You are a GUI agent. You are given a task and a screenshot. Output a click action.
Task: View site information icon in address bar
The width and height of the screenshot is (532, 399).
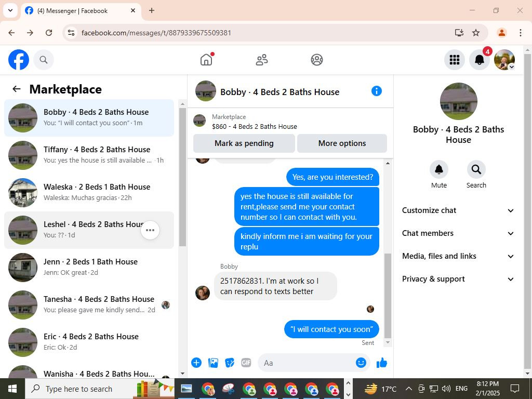[71, 33]
